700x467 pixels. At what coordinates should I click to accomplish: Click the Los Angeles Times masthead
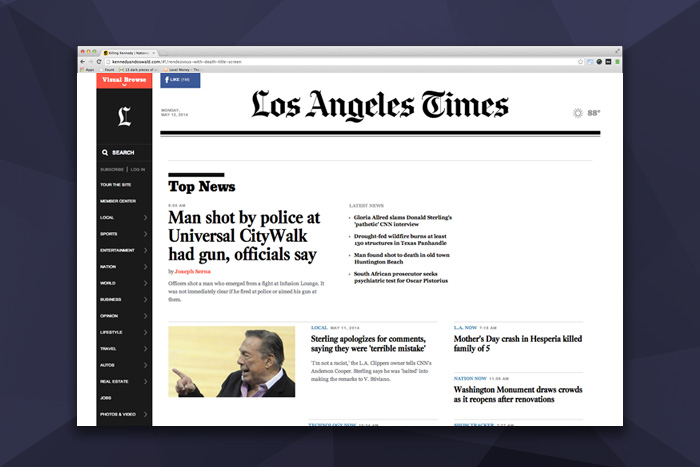tap(380, 106)
